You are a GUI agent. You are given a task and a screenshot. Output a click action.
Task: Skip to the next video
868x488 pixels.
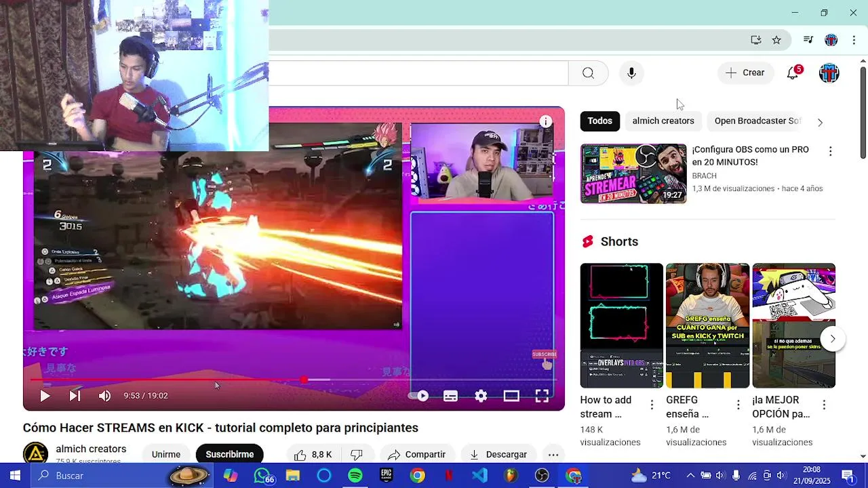tap(75, 396)
